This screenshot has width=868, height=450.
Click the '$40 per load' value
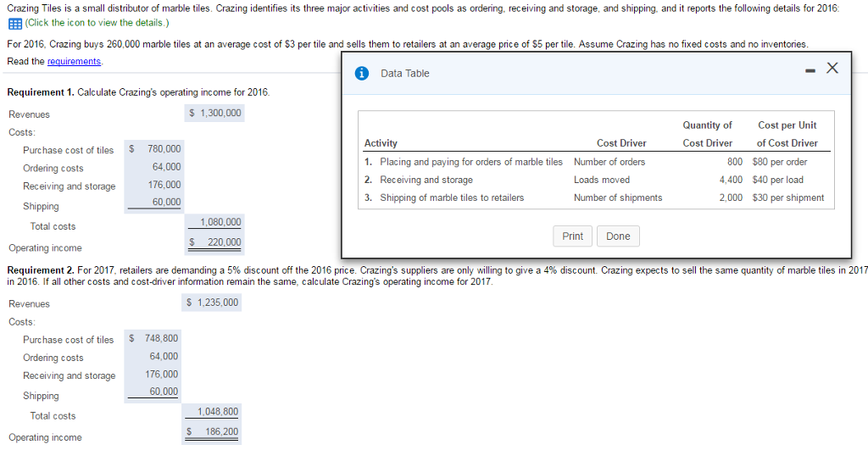(778, 180)
